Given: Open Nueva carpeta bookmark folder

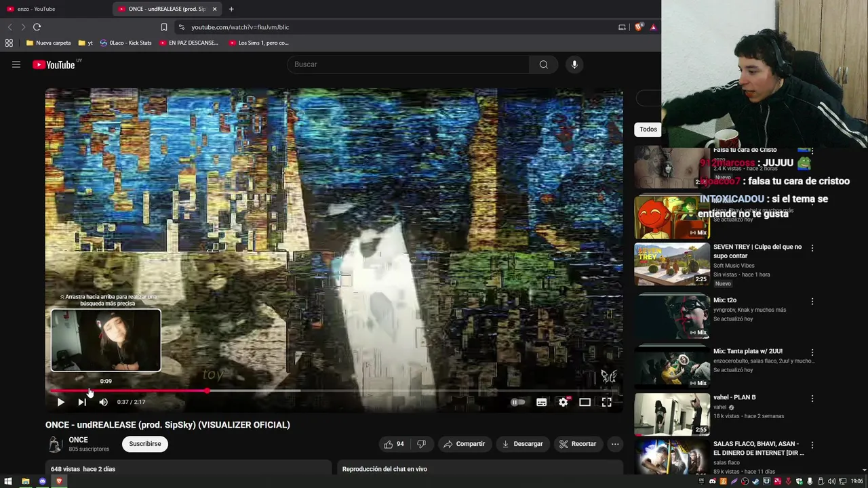Looking at the screenshot, I should click(48, 43).
